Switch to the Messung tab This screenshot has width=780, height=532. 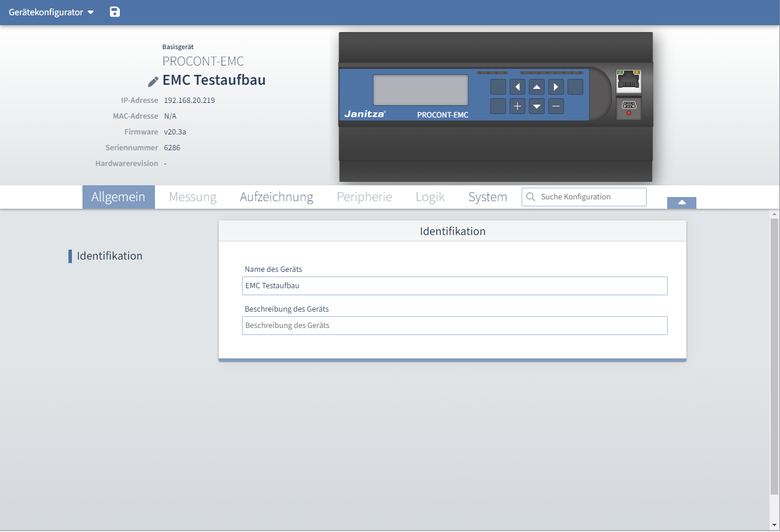pyautogui.click(x=193, y=197)
